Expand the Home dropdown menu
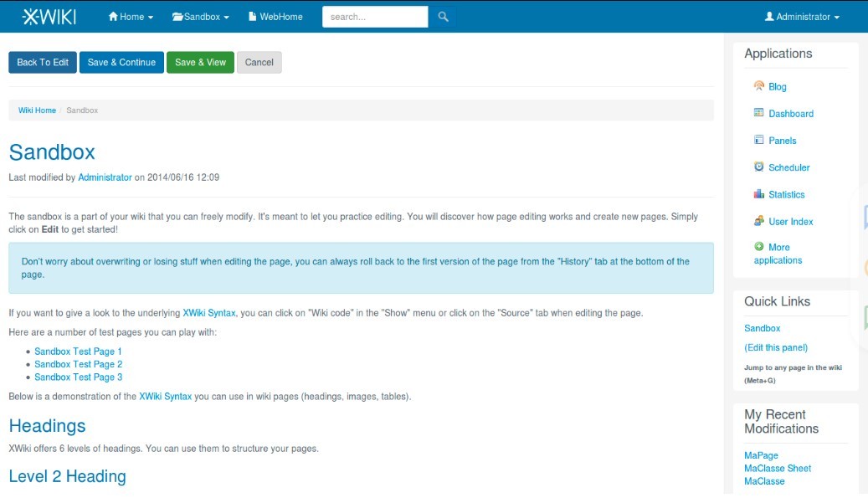The image size is (868, 503). click(131, 17)
